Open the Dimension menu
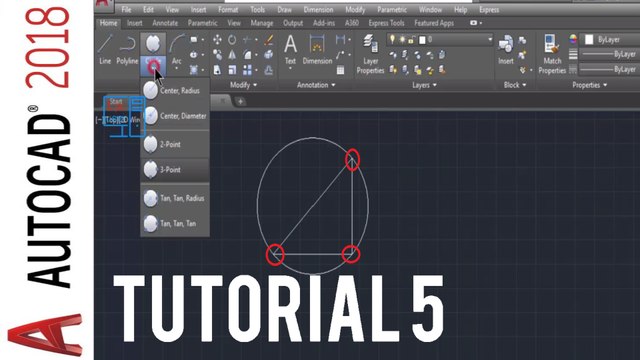 pos(318,10)
